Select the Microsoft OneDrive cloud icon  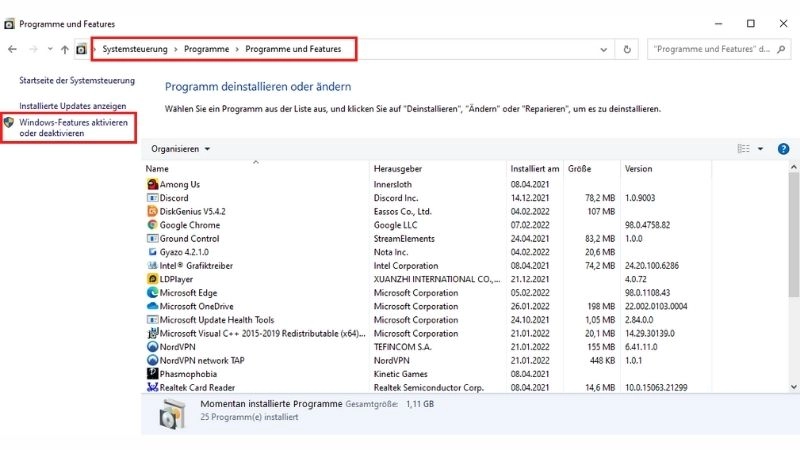tap(152, 306)
